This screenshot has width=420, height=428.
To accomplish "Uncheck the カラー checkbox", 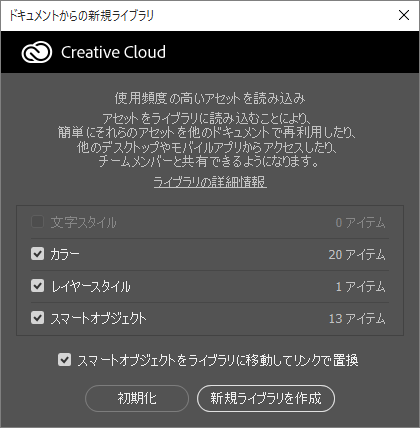I will tap(37, 254).
